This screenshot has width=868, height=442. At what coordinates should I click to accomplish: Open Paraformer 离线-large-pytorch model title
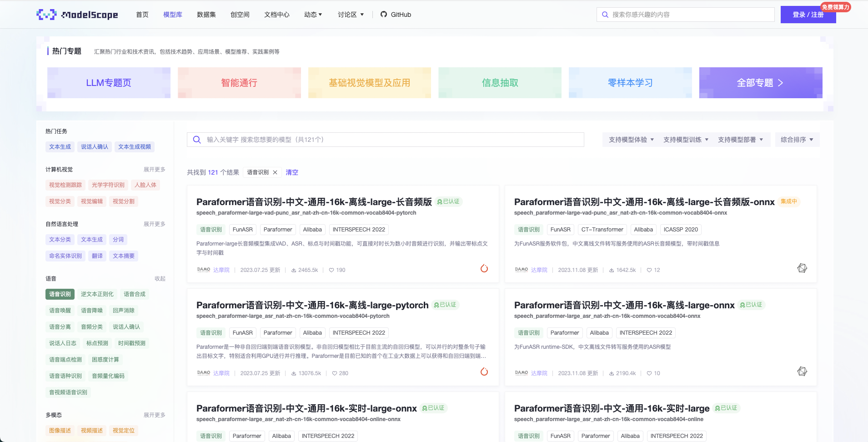[312, 305]
